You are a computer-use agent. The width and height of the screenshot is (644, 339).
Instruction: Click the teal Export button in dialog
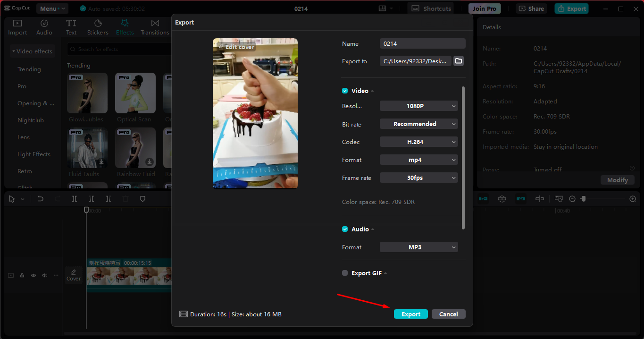pyautogui.click(x=411, y=314)
